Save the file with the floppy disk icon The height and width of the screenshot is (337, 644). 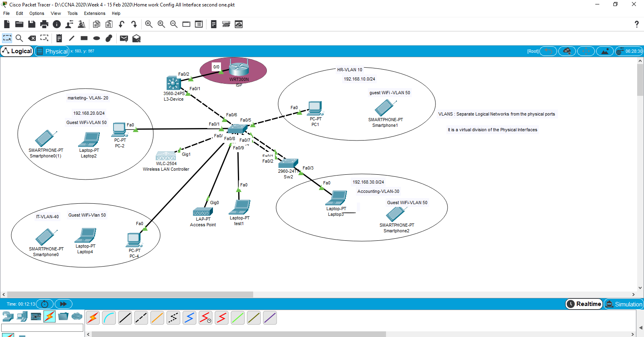pyautogui.click(x=32, y=24)
